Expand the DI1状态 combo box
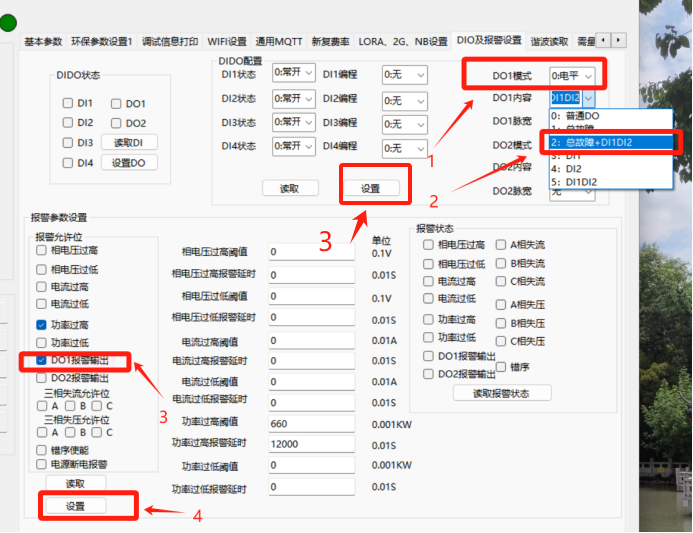The height and width of the screenshot is (533, 693). coord(294,74)
